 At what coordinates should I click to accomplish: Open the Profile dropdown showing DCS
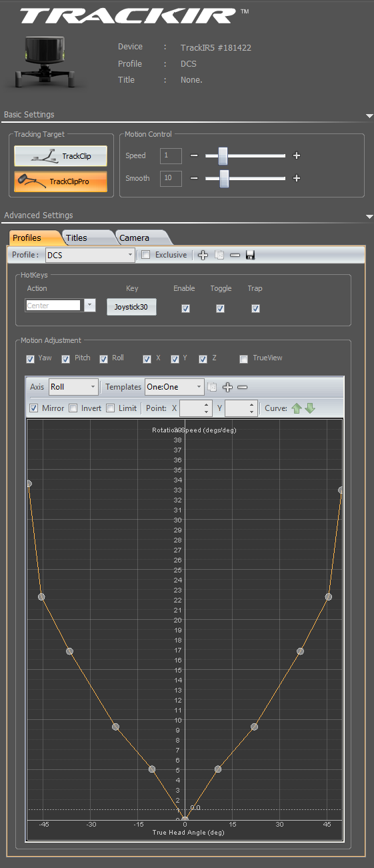(x=90, y=255)
